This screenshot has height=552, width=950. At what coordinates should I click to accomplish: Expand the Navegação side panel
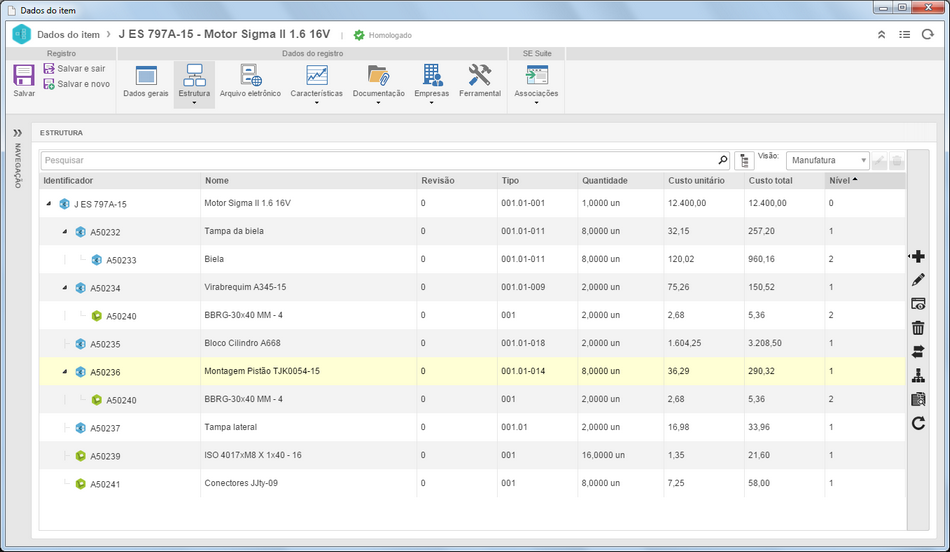coord(18,133)
